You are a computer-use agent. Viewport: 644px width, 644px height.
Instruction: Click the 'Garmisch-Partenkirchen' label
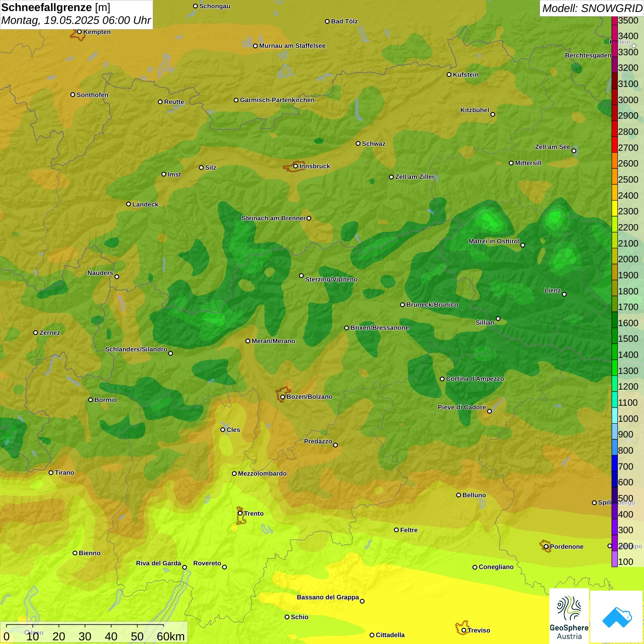point(277,100)
